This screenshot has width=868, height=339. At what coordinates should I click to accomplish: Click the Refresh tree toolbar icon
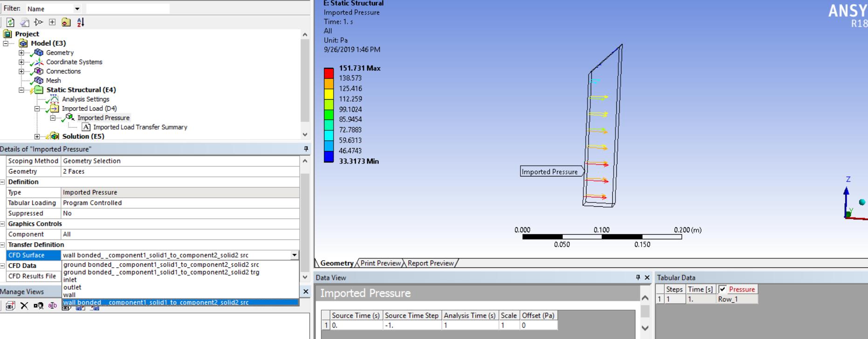pyautogui.click(x=11, y=22)
